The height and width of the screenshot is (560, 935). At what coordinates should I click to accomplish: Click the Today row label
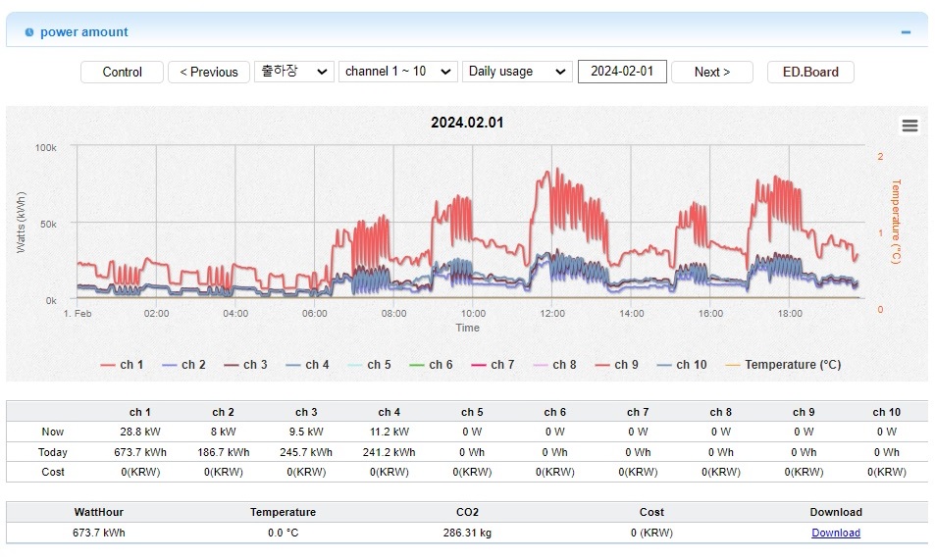pyautogui.click(x=52, y=452)
